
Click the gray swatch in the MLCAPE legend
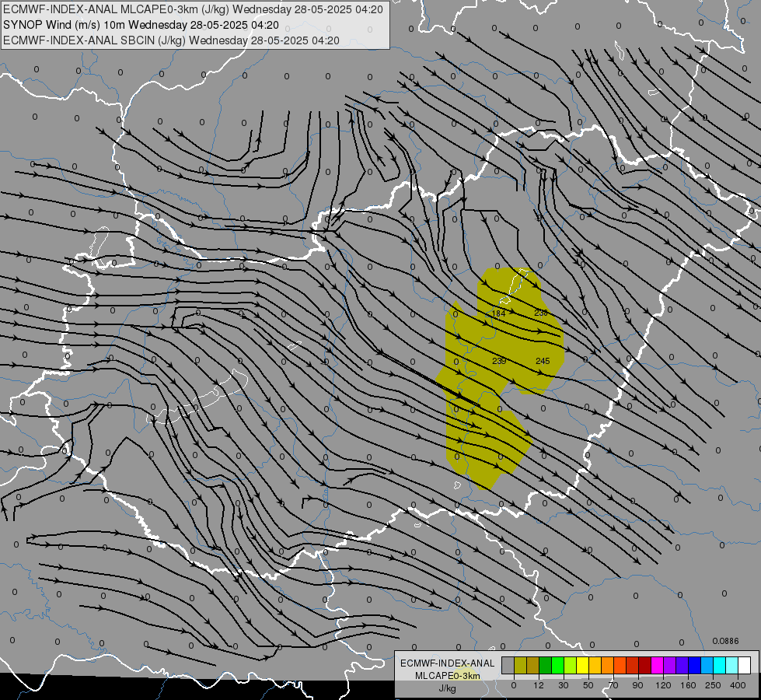508,665
